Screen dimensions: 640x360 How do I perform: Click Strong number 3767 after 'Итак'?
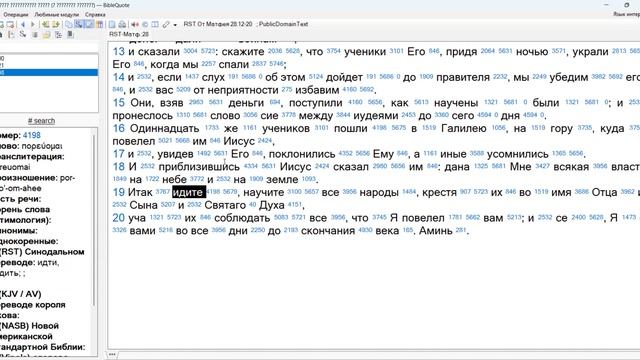click(x=162, y=191)
